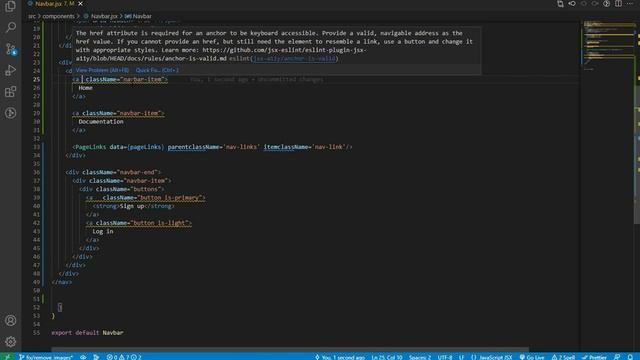The width and height of the screenshot is (640, 360).
Task: Click the PageLinks component tag
Action: pos(90,147)
